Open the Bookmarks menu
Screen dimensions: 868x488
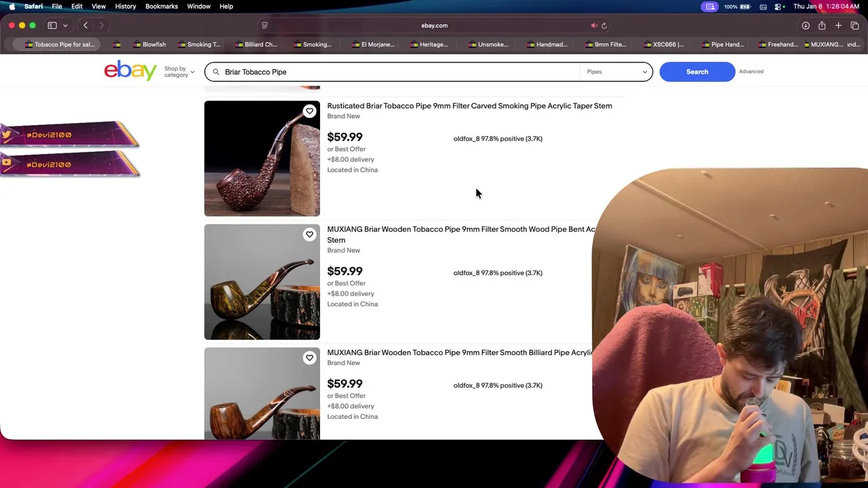pyautogui.click(x=161, y=6)
